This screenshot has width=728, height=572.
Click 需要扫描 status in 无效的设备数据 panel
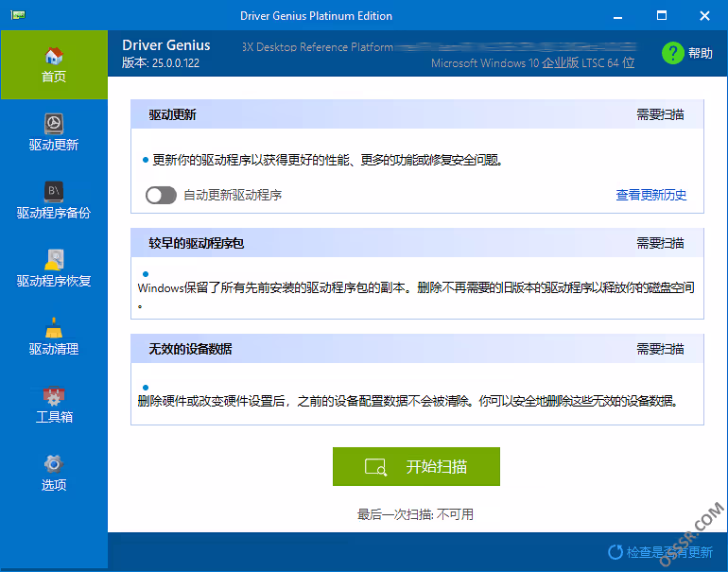[660, 349]
